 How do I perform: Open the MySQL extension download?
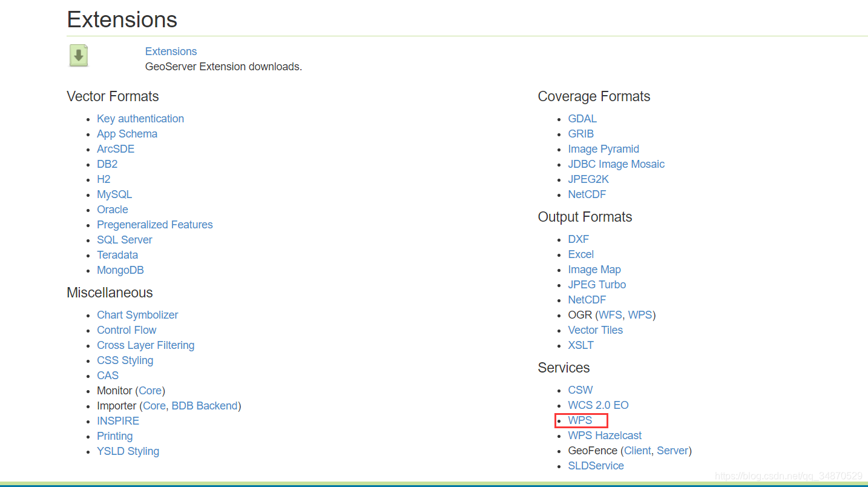tap(114, 194)
